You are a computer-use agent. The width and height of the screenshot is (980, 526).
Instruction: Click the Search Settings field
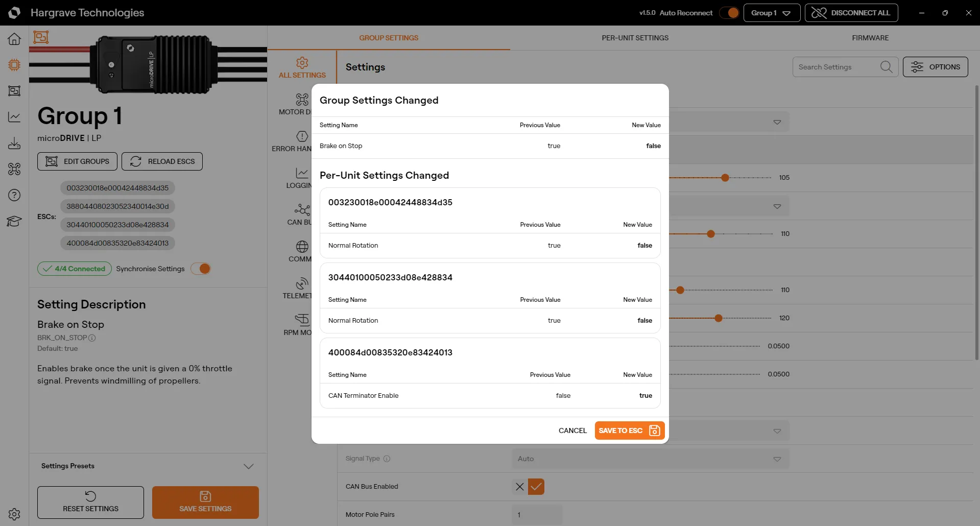(x=845, y=67)
